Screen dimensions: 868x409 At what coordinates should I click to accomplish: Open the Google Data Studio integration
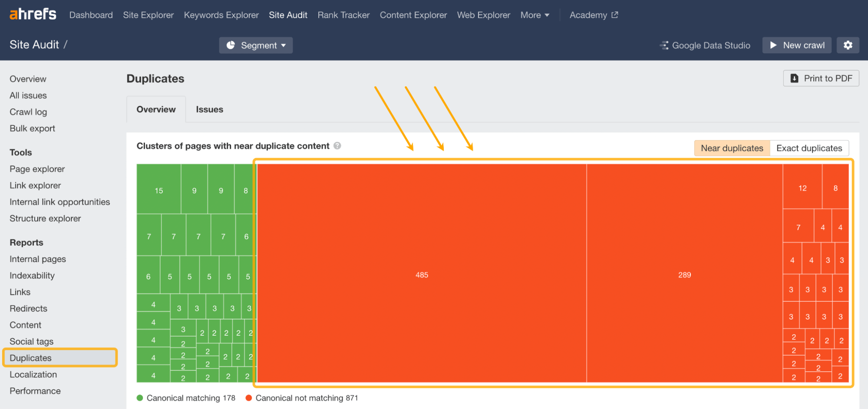click(704, 45)
